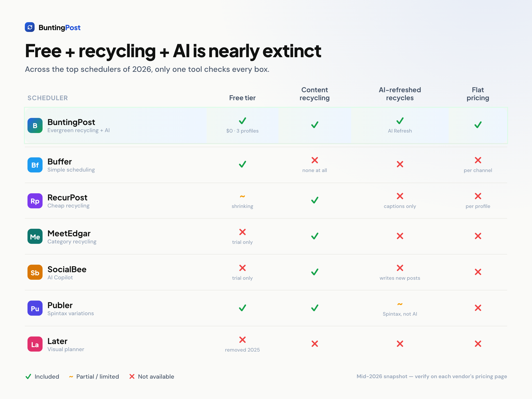This screenshot has height=399, width=532.
Task: Click the 'SocialBee' row title
Action: [67, 269]
